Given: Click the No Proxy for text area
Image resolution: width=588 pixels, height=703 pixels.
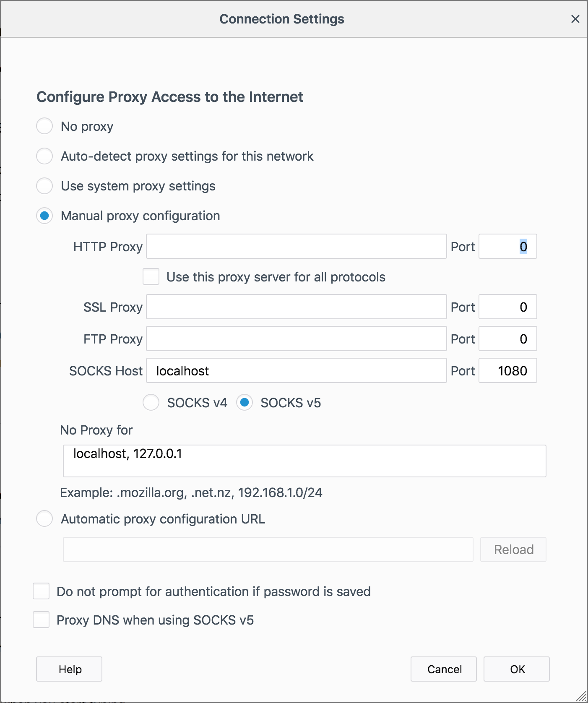Looking at the screenshot, I should [304, 461].
